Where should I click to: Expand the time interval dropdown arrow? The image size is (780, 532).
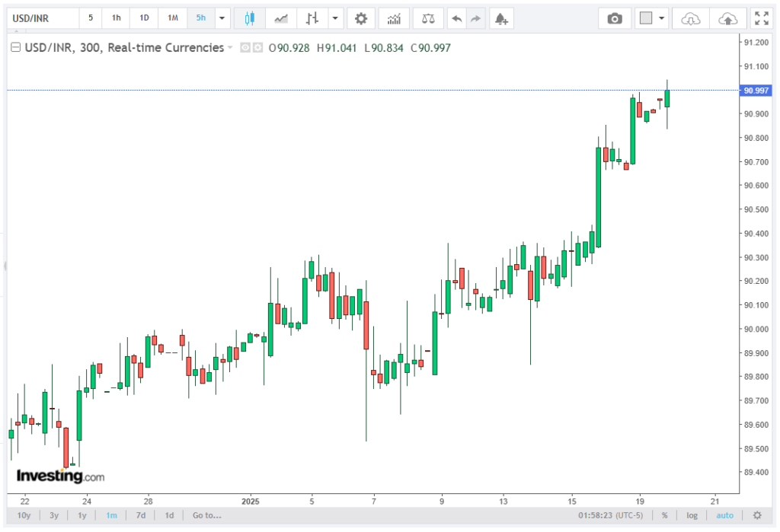click(x=222, y=18)
